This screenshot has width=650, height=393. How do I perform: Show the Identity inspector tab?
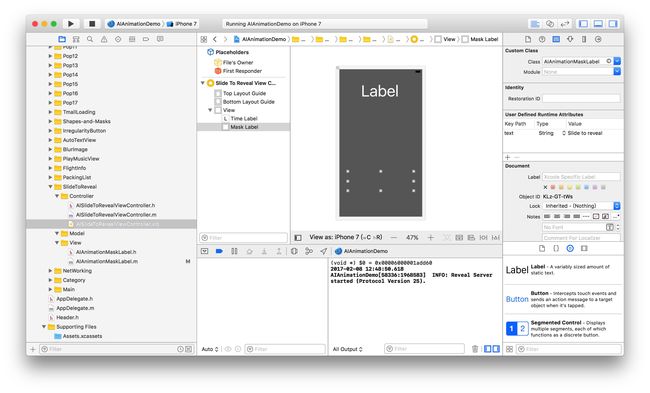[x=556, y=39]
